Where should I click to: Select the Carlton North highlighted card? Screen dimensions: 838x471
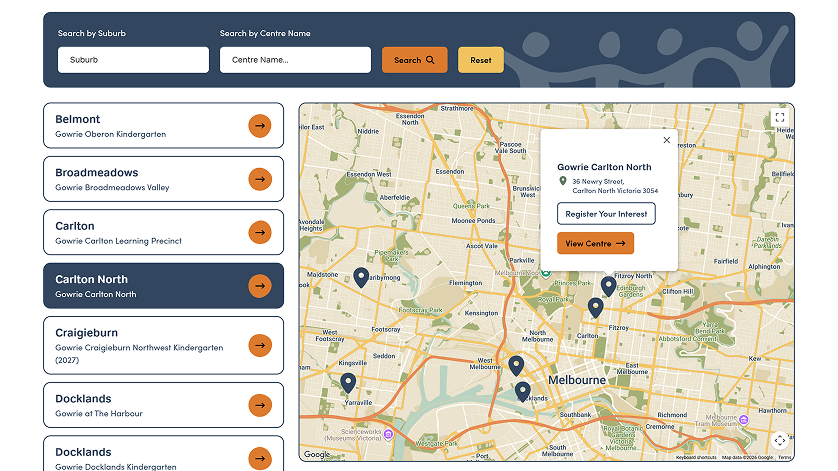tap(164, 286)
